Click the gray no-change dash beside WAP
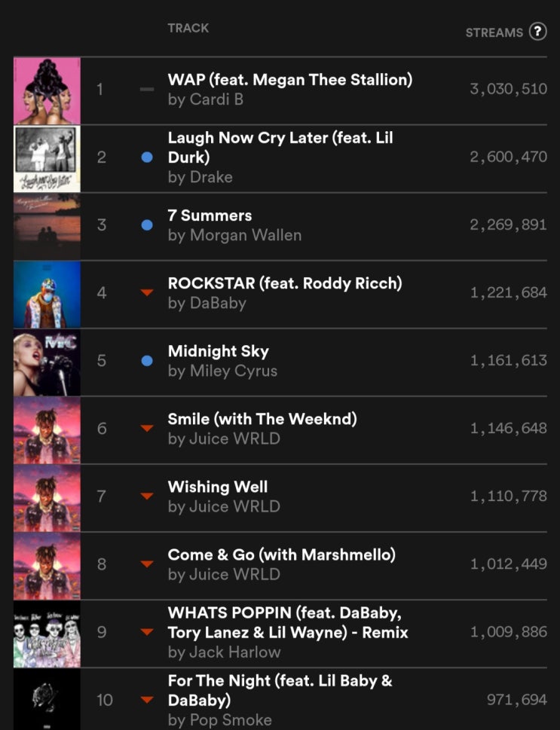 click(x=147, y=90)
